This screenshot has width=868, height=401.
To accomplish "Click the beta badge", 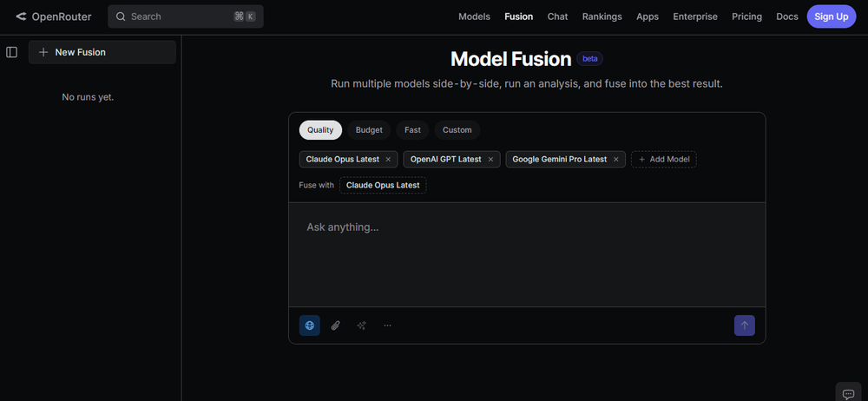I will [590, 59].
